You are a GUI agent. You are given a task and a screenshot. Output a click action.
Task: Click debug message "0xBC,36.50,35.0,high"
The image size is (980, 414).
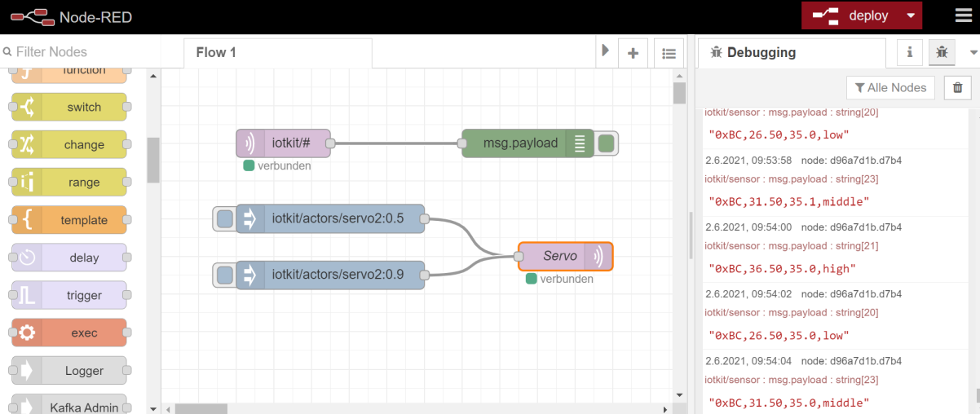(782, 268)
